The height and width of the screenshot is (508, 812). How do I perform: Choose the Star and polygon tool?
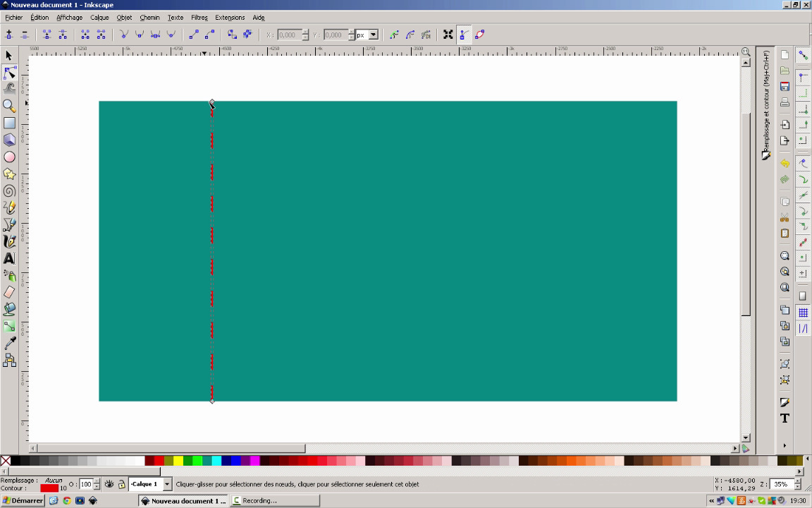coord(9,174)
